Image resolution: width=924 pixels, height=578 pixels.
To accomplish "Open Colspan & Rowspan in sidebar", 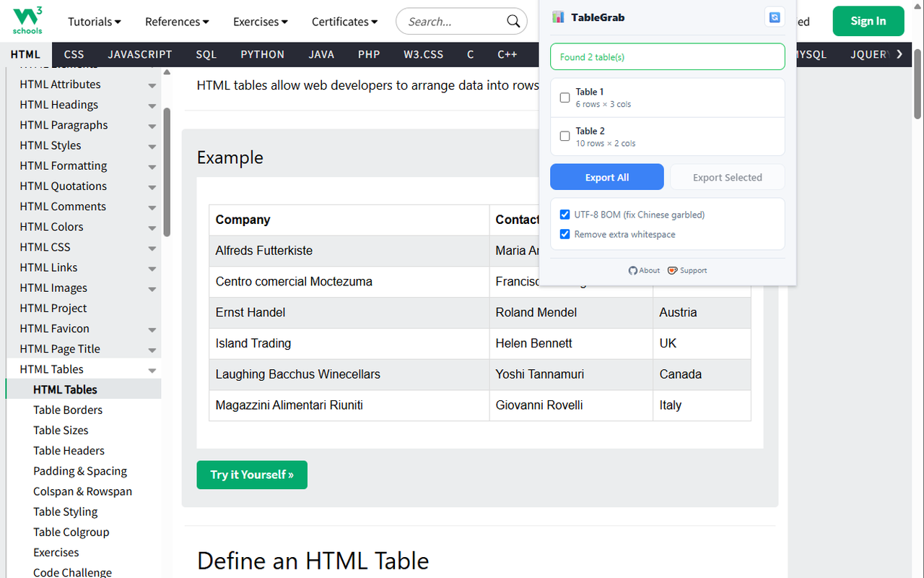I will [x=82, y=491].
